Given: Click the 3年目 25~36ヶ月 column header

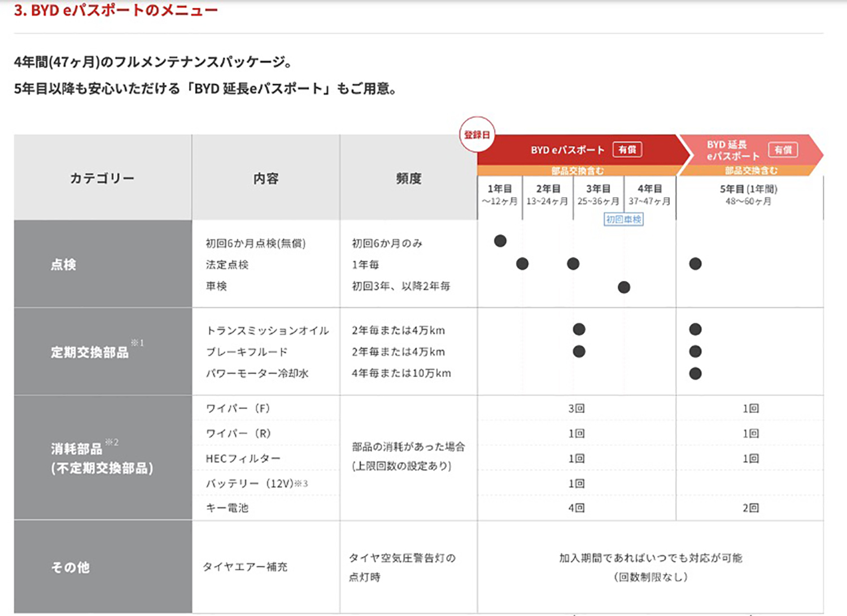Looking at the screenshot, I should tap(598, 195).
